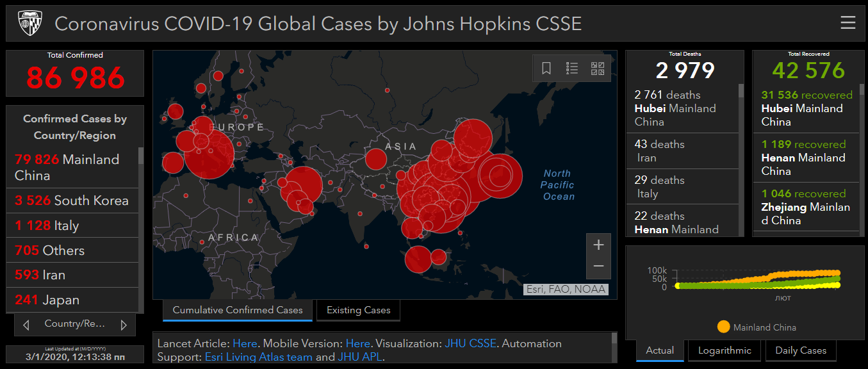Follow the JHU CSSE visualization link
Viewport: 868px width, 369px height.
pos(471,343)
